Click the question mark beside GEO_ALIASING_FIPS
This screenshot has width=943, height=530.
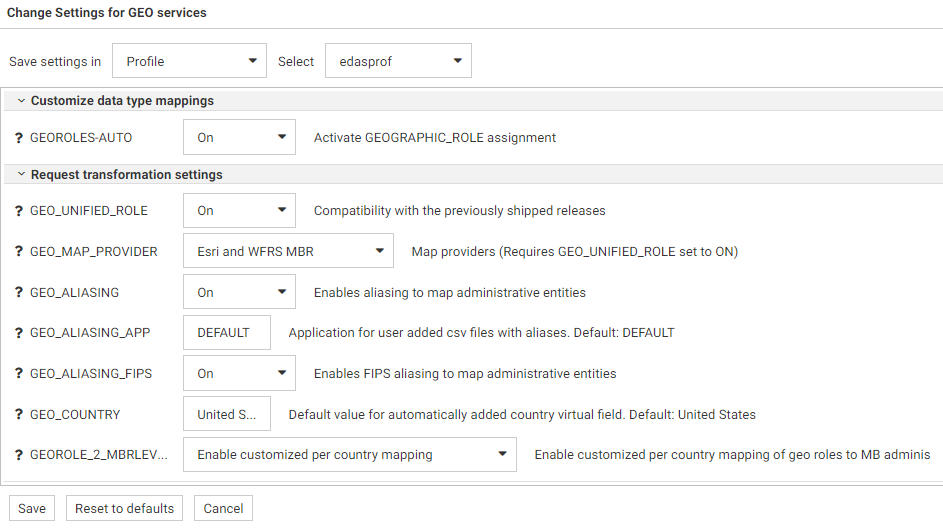point(19,374)
